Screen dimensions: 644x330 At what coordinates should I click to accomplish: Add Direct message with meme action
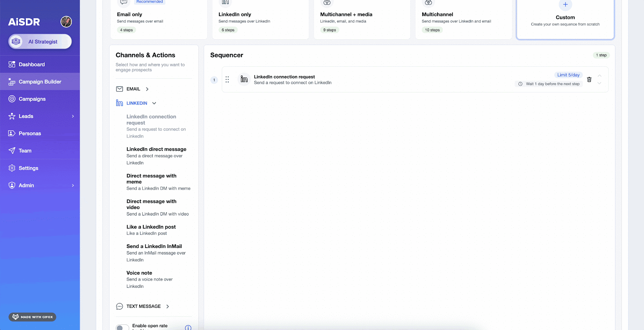pos(158,182)
